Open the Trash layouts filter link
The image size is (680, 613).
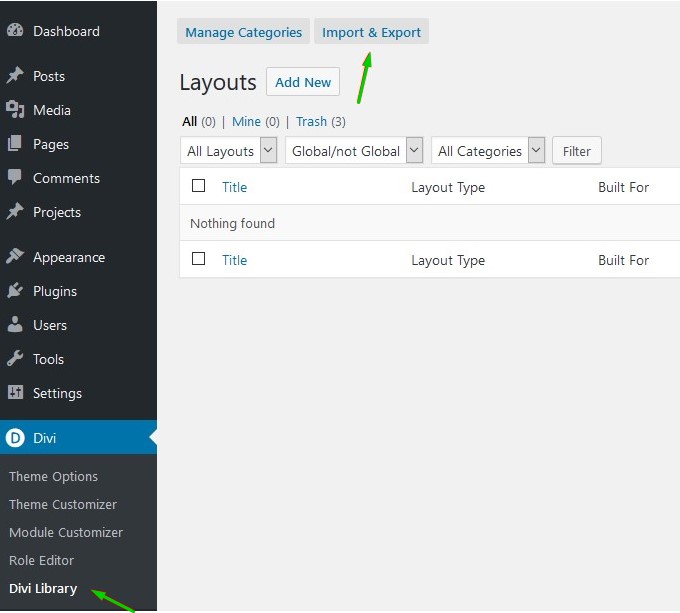tap(311, 121)
